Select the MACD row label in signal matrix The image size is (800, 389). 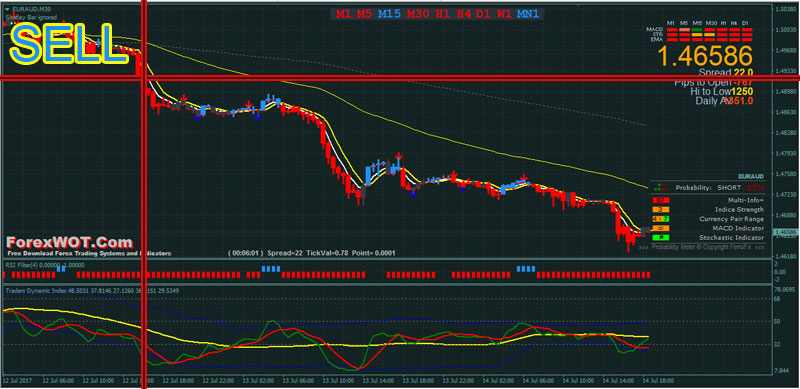pos(654,30)
